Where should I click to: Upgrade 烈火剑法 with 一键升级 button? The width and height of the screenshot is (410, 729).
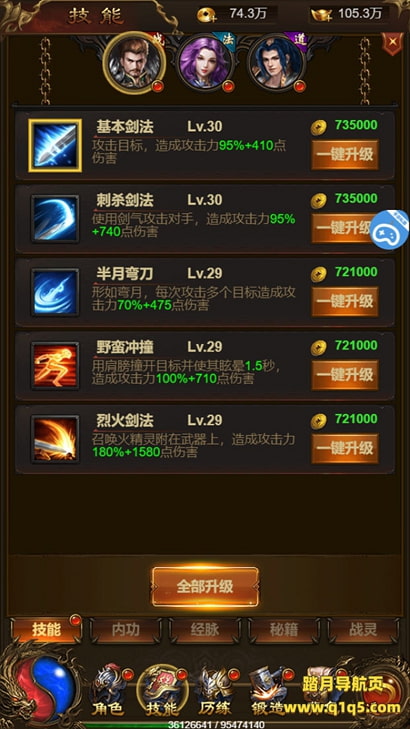pyautogui.click(x=345, y=448)
